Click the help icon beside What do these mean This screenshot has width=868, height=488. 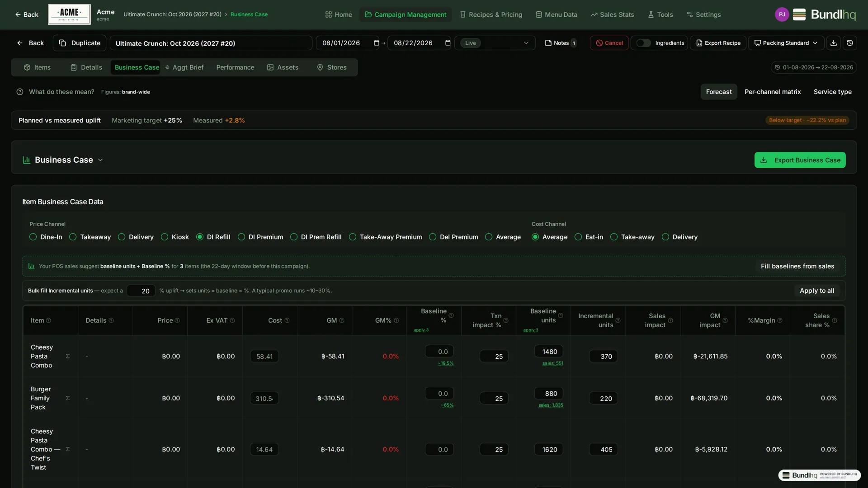(20, 92)
